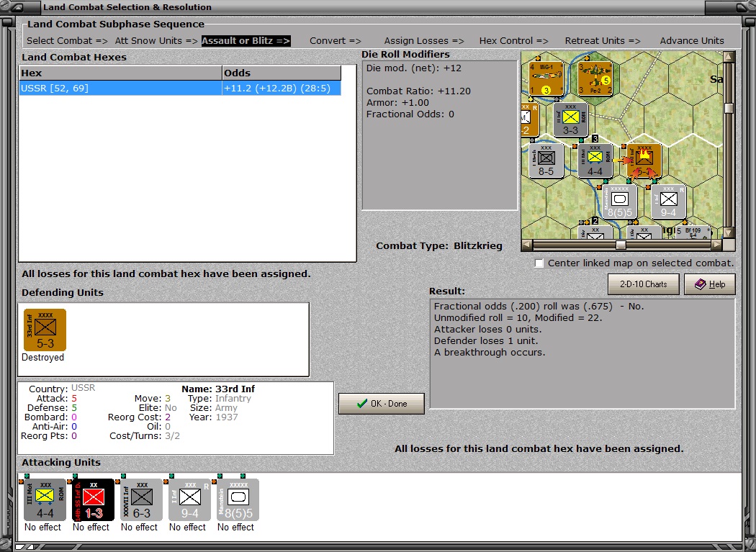Click the odds cell +11.2 (+12.2B) (28:5)
Viewport: 756px width, 552px height.
[282, 89]
